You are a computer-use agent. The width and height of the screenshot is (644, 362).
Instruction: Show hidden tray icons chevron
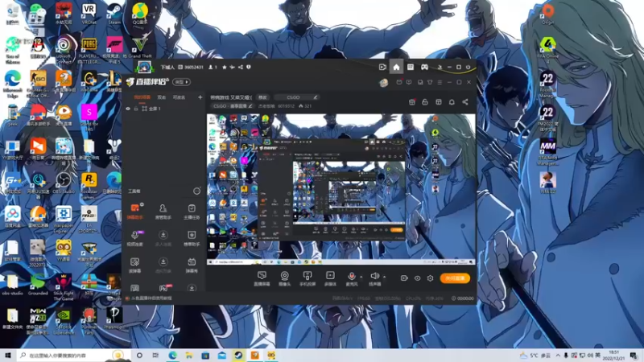point(558,356)
